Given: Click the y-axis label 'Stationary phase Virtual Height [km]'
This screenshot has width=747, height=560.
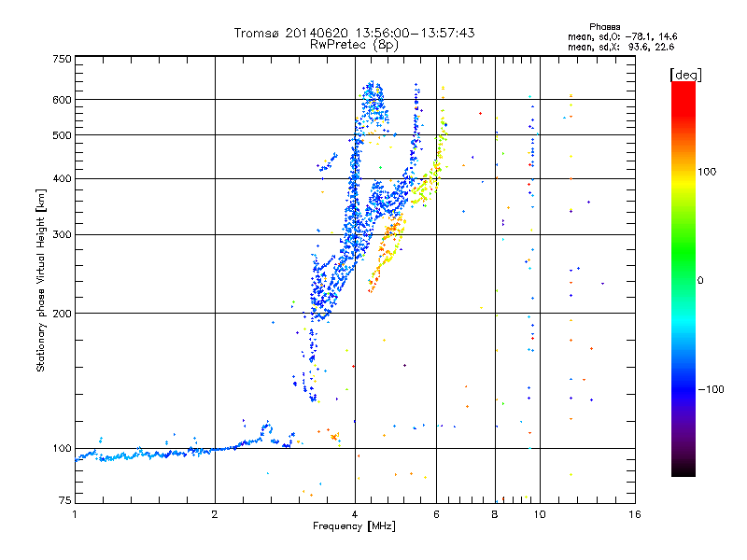Looking at the screenshot, I should click(x=40, y=280).
